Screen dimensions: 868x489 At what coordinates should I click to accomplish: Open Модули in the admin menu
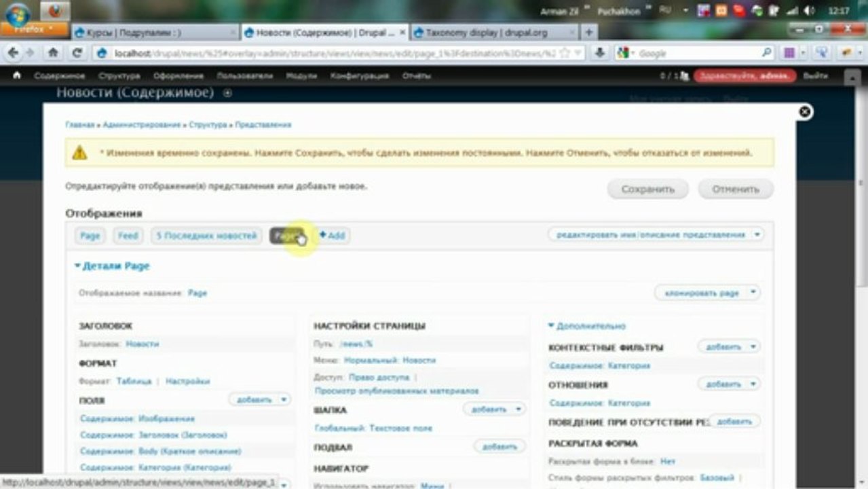(x=301, y=76)
